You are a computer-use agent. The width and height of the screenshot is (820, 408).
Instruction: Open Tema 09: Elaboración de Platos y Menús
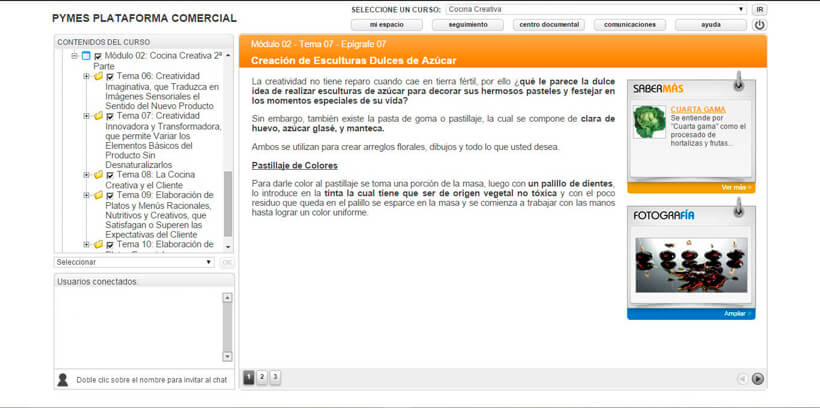(160, 214)
